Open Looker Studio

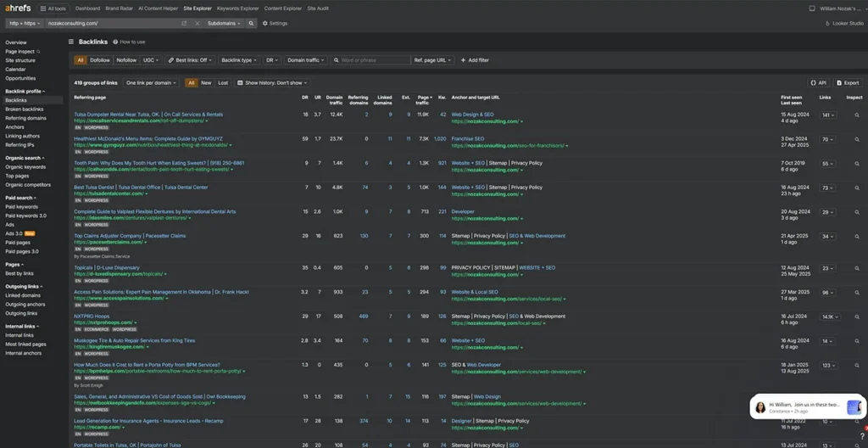(x=843, y=23)
